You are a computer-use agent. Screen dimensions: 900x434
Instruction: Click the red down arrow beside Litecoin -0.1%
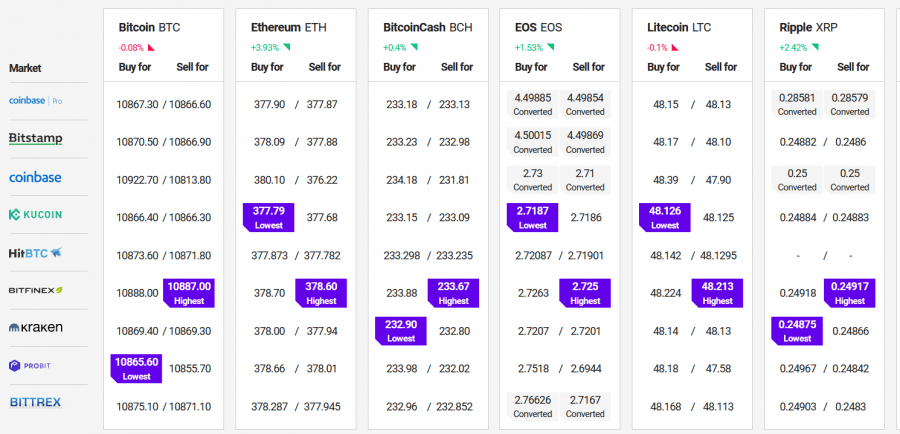[675, 48]
